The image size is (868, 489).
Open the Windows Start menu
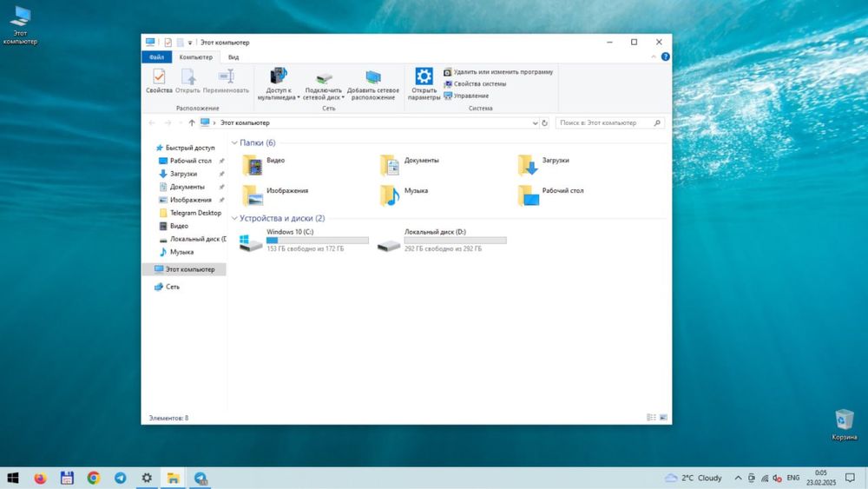[x=13, y=478]
